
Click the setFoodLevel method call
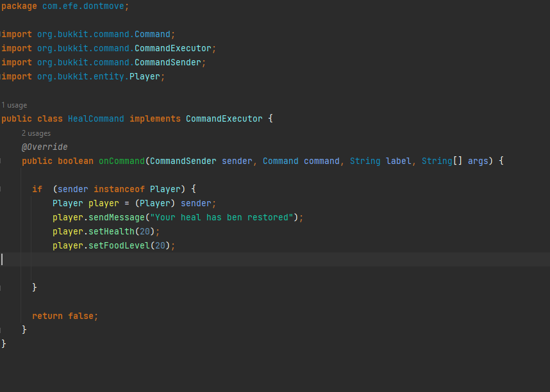click(119, 245)
